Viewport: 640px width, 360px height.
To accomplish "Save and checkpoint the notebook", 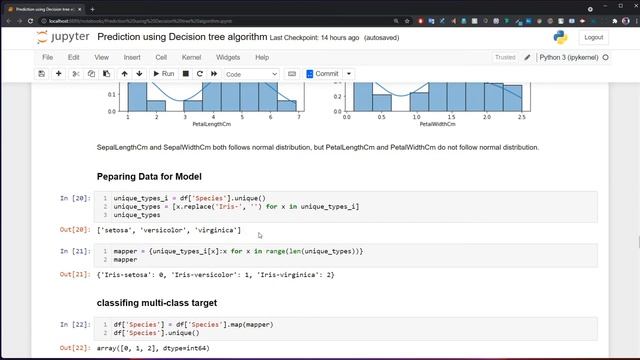I will (x=42, y=74).
